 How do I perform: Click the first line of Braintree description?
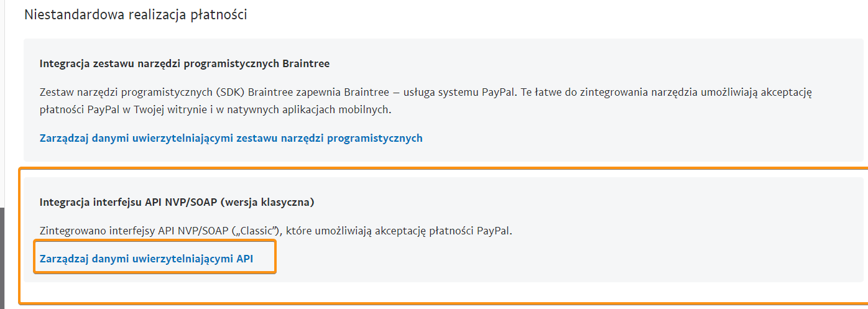(426, 92)
